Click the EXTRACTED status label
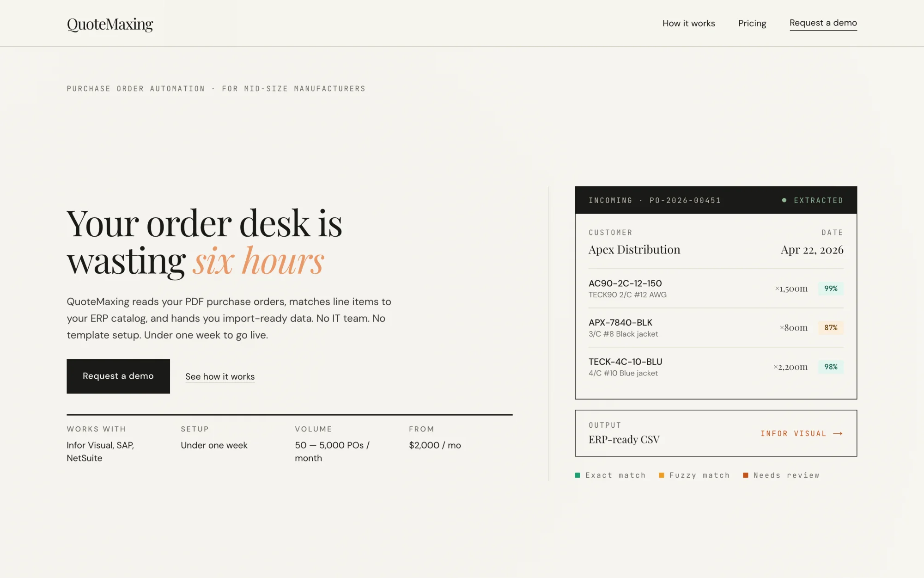This screenshot has width=924, height=578. pos(818,200)
